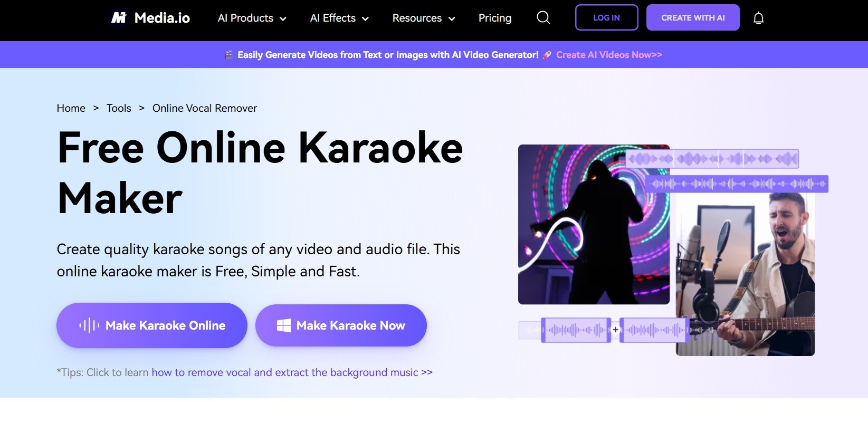Image resolution: width=868 pixels, height=433 pixels.
Task: Click the neon light dancer thumbnail
Action: [x=594, y=225]
